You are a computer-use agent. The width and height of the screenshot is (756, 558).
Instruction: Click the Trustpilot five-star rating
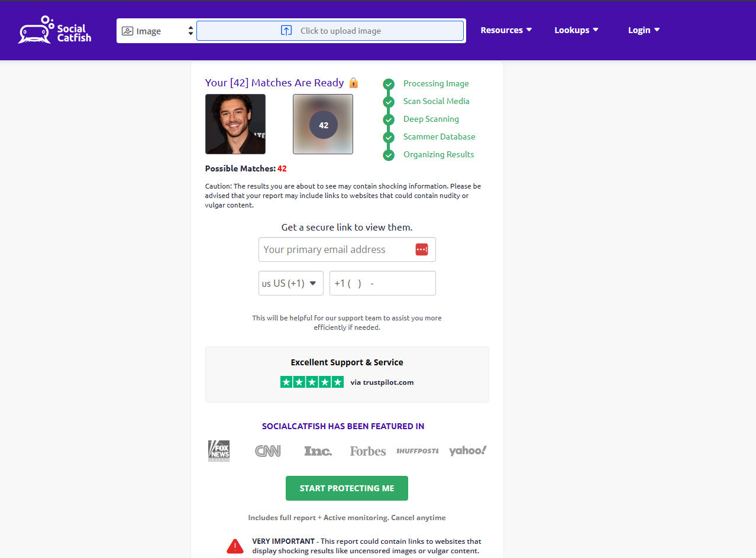pyautogui.click(x=312, y=382)
